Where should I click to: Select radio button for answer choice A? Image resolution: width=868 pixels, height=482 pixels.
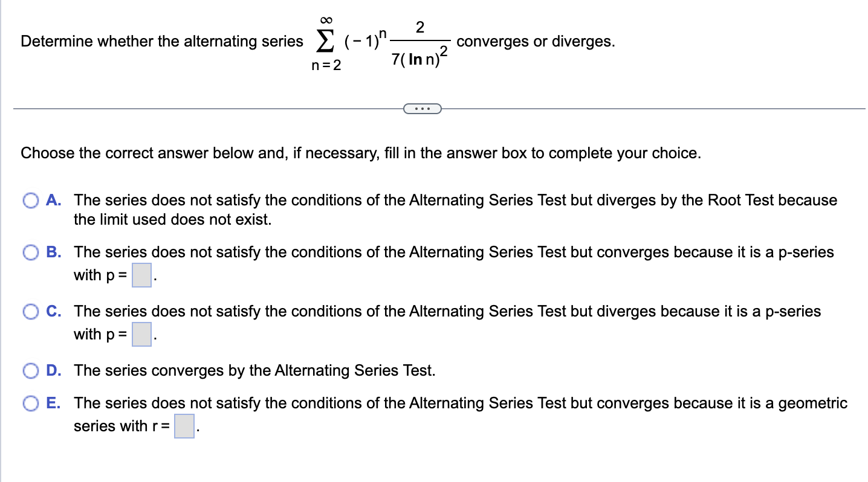click(x=30, y=200)
